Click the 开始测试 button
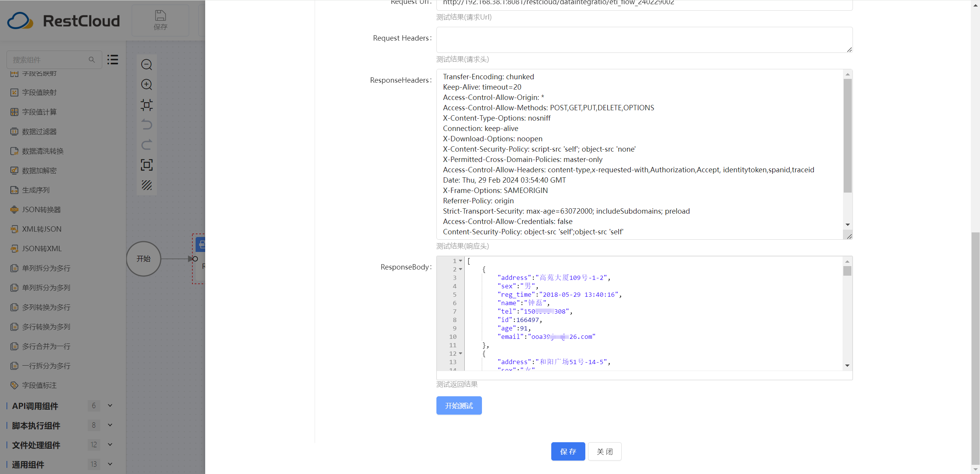The image size is (980, 474). click(x=459, y=406)
